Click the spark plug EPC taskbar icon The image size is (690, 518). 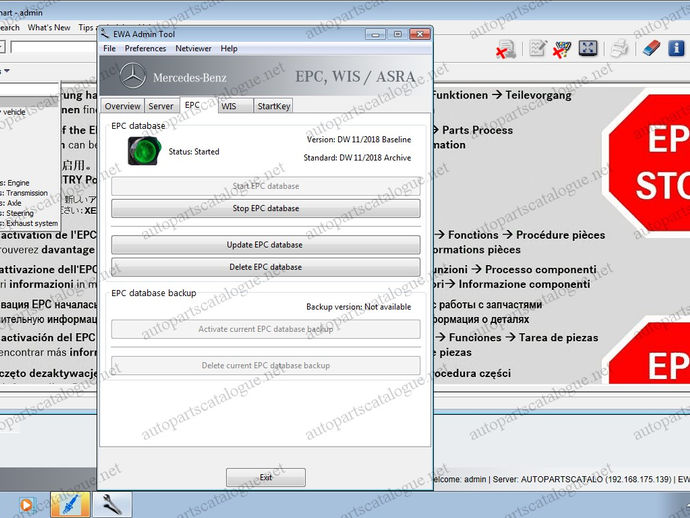pos(70,504)
